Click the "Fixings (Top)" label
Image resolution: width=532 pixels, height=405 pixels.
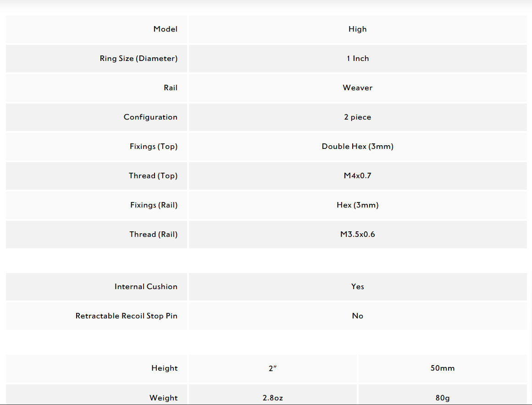153,147
